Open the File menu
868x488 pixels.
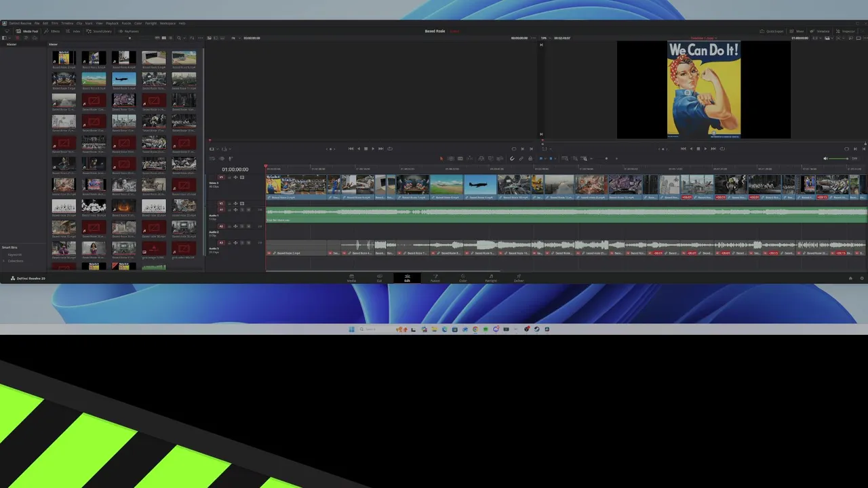click(x=37, y=23)
